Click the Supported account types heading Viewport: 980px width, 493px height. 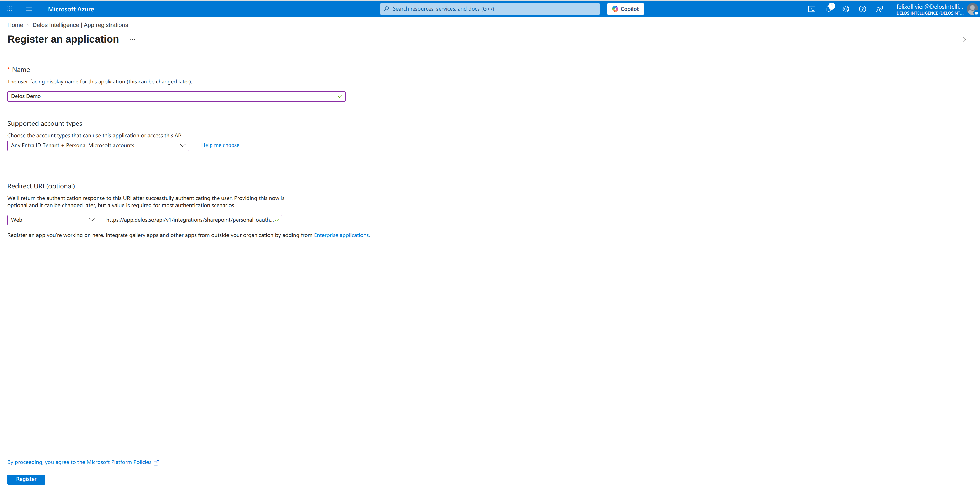[x=45, y=124]
